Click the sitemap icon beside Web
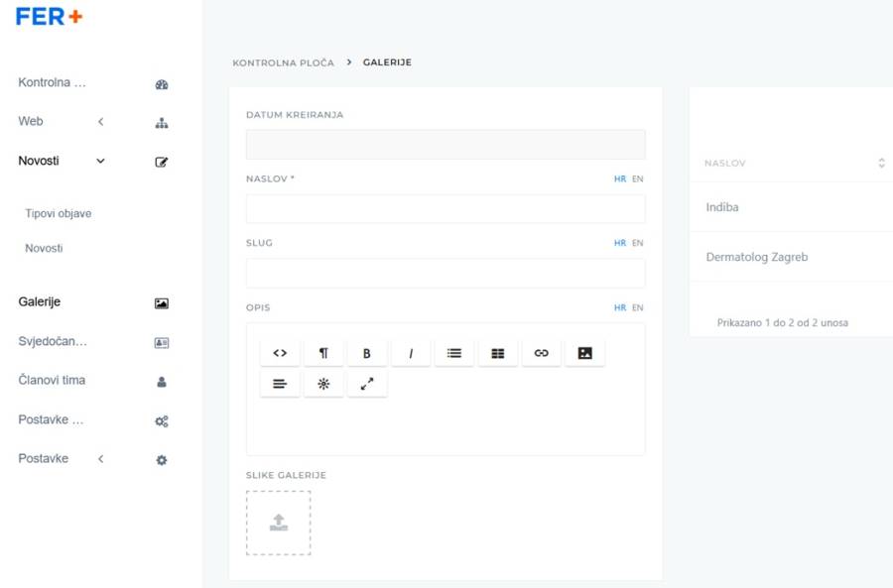Viewport: 893px width, 588px height. [162, 123]
